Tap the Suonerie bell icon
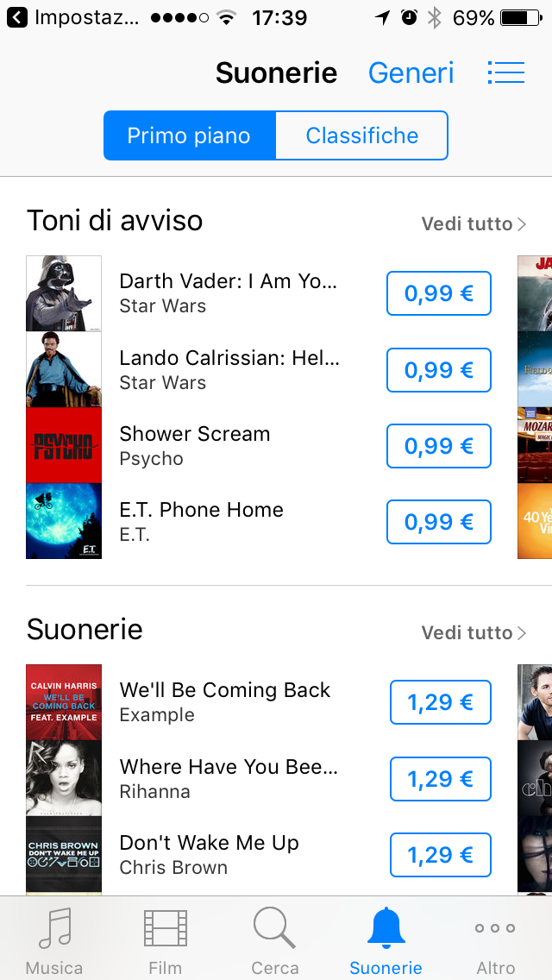The width and height of the screenshot is (552, 980). pos(386,928)
